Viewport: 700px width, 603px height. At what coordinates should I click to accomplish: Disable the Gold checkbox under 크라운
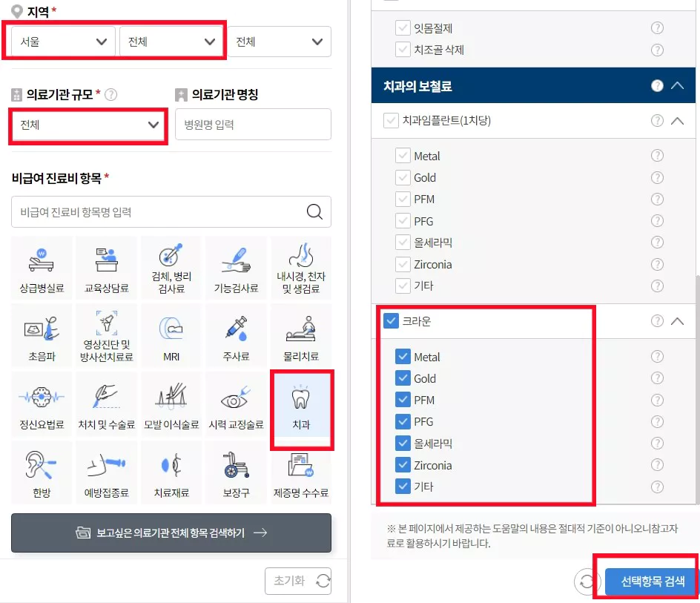point(403,378)
